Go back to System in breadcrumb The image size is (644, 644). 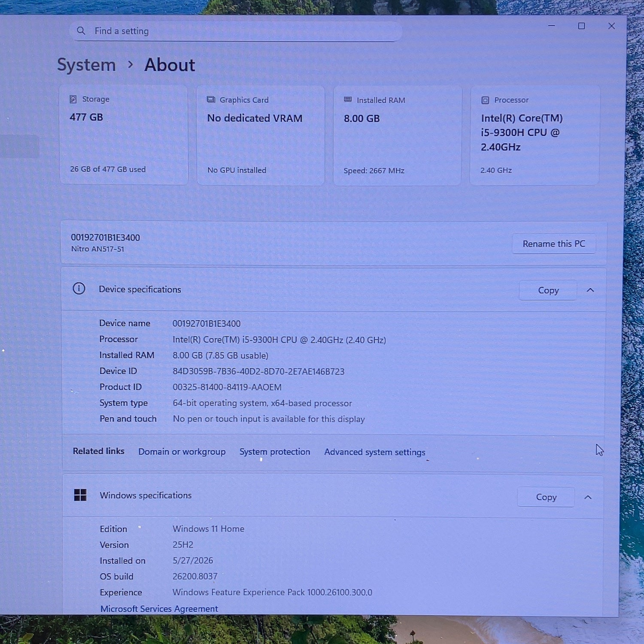click(x=87, y=65)
